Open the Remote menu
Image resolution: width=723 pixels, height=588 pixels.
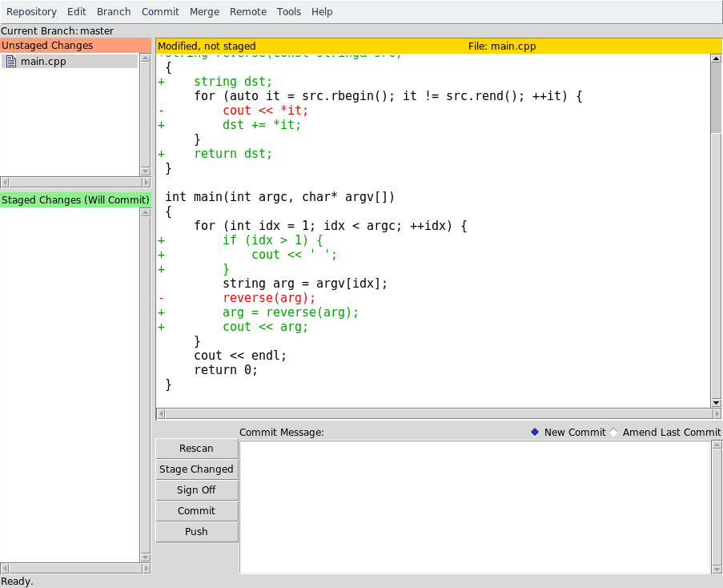tap(247, 11)
